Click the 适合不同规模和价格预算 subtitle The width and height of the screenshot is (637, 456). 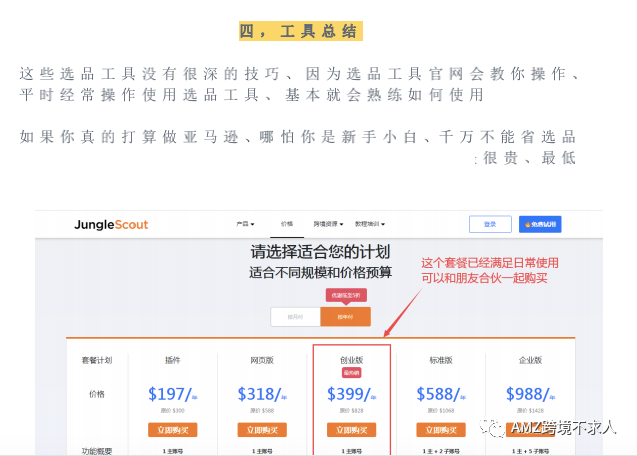click(x=320, y=272)
